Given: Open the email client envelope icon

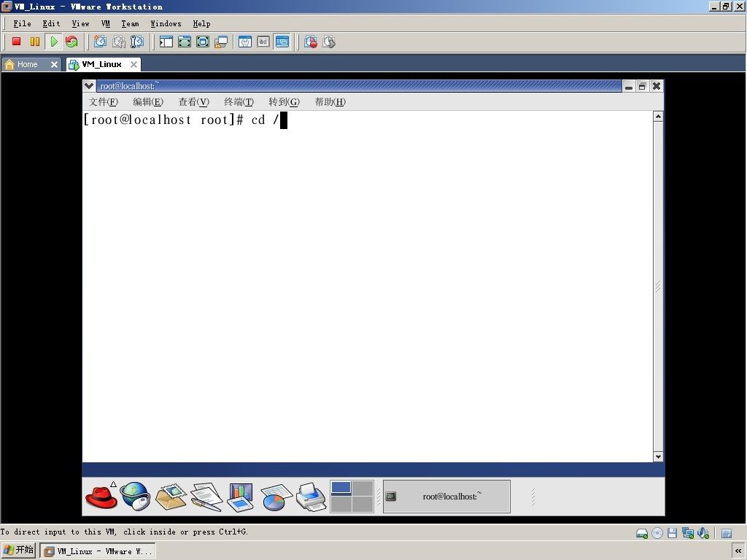Looking at the screenshot, I should click(x=171, y=497).
